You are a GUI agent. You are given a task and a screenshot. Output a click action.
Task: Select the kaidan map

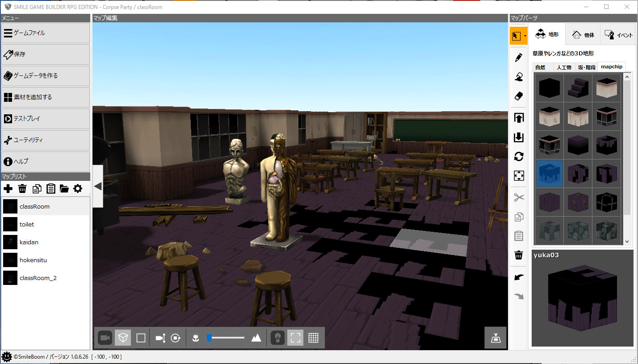click(x=46, y=242)
